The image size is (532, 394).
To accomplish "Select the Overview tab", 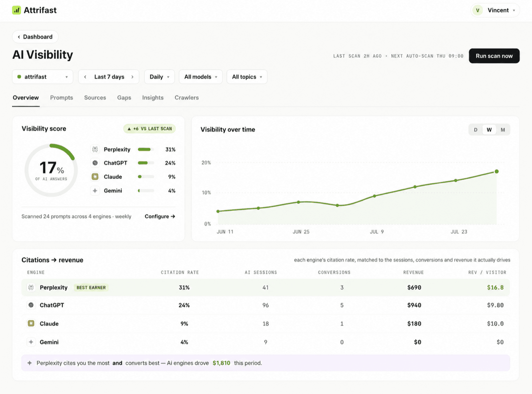I will [x=26, y=98].
